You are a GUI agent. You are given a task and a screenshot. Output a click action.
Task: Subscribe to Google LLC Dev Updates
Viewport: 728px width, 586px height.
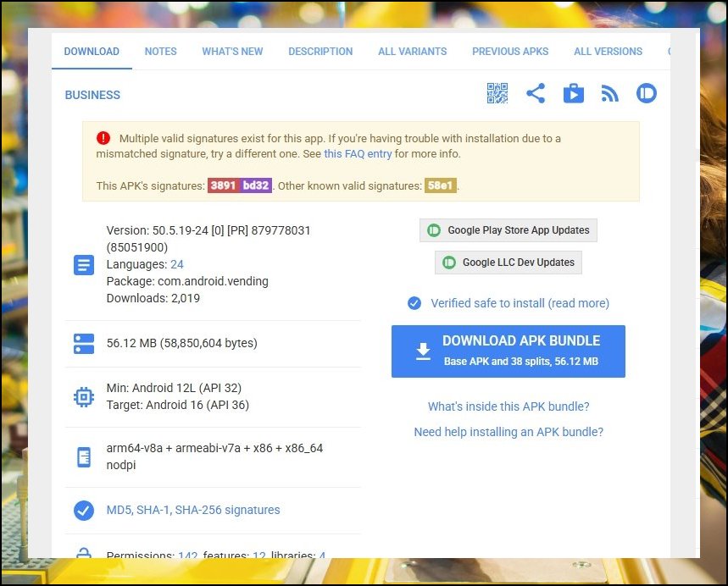click(508, 263)
